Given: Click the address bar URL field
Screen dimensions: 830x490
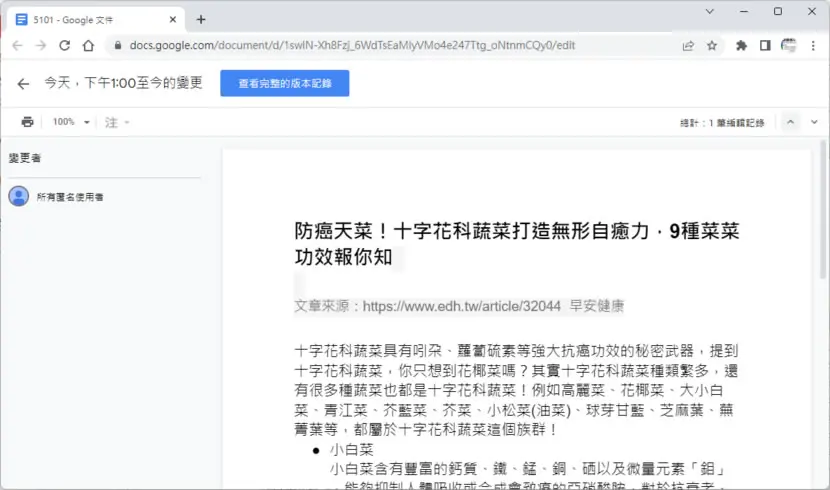Looking at the screenshot, I should pyautogui.click(x=352, y=46).
